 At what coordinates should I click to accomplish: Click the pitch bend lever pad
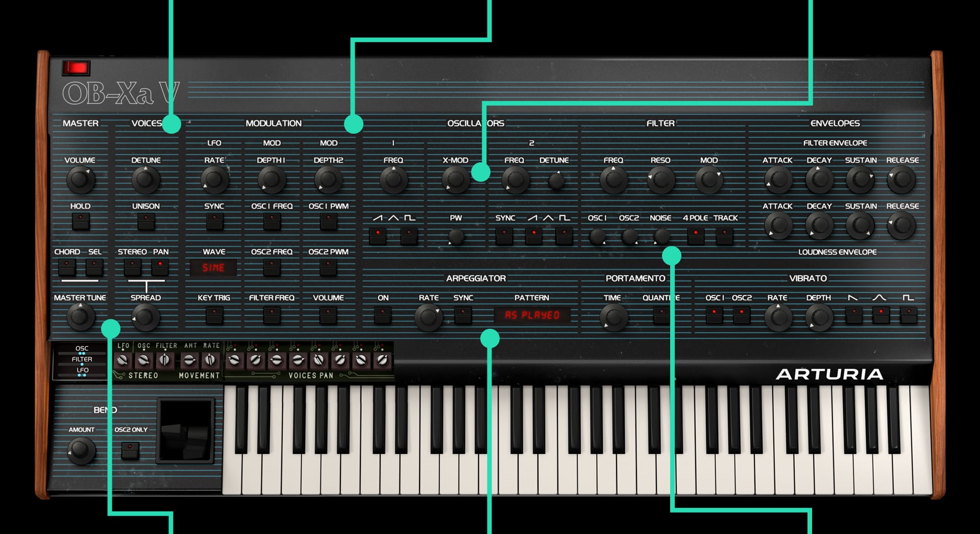[186, 431]
